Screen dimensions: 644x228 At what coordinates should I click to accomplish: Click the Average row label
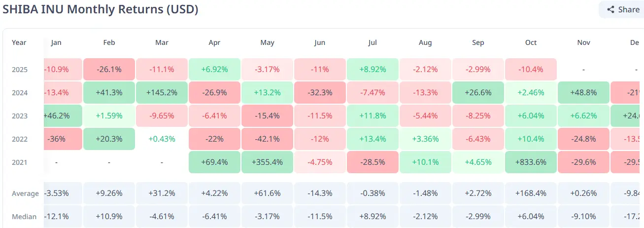(25, 193)
